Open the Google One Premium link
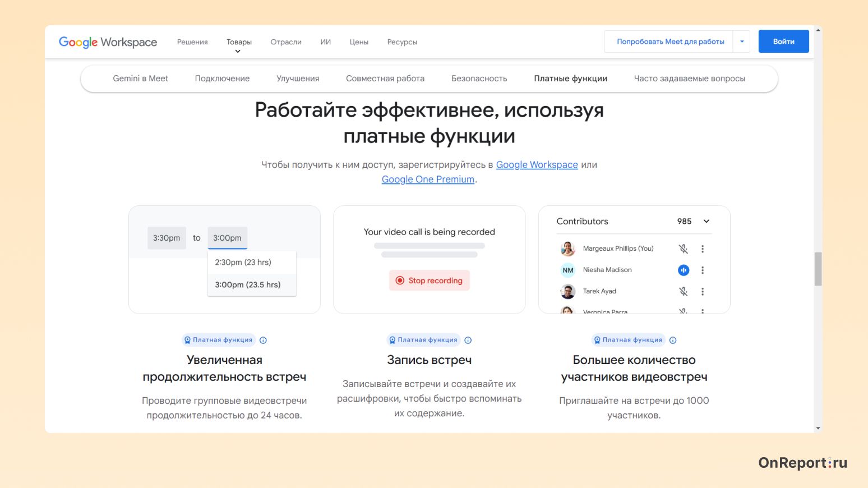Screen dimensions: 868x488 tap(428, 179)
